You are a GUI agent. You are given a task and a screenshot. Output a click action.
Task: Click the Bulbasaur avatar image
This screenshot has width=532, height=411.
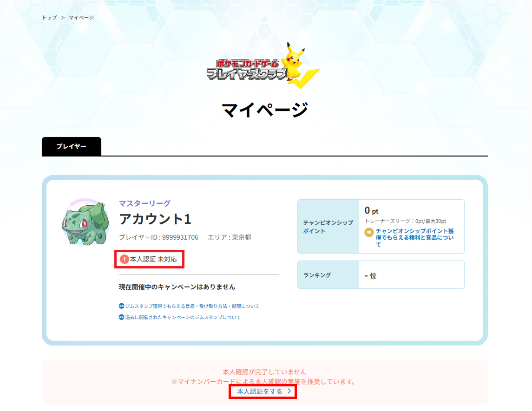85,222
